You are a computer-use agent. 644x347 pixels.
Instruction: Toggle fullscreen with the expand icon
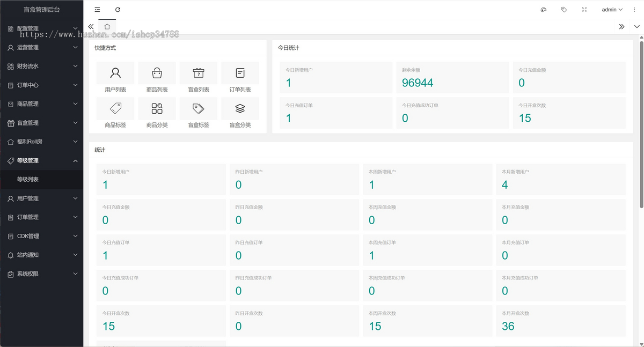[x=584, y=10]
